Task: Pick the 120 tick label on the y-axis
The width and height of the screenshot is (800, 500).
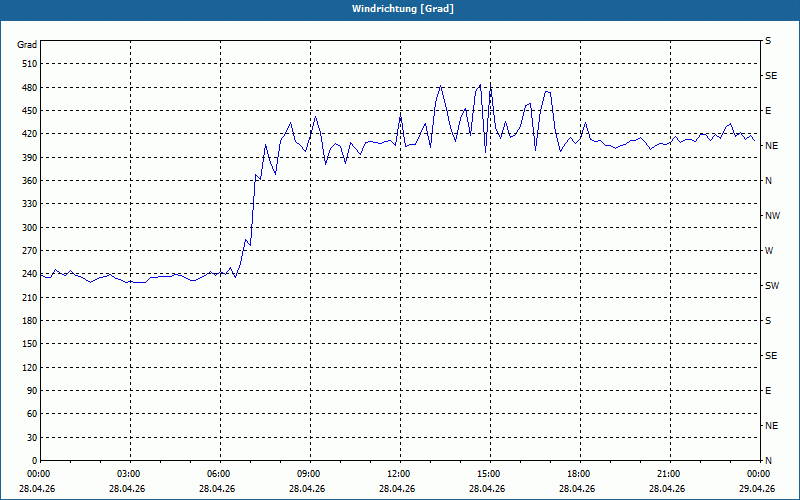Action: [30, 367]
